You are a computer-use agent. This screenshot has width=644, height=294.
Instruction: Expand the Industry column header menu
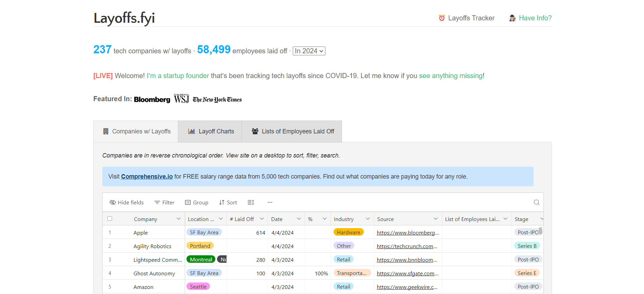[x=368, y=219]
